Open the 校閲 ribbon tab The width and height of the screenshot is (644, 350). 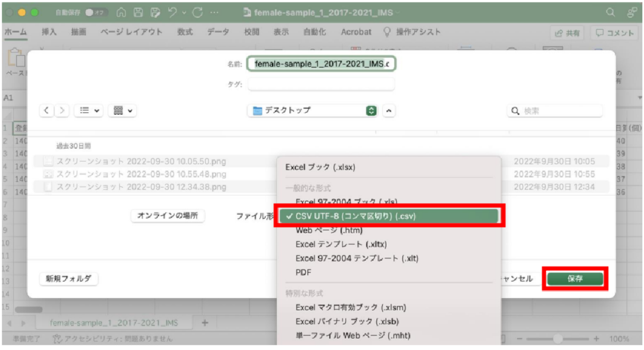tap(251, 32)
